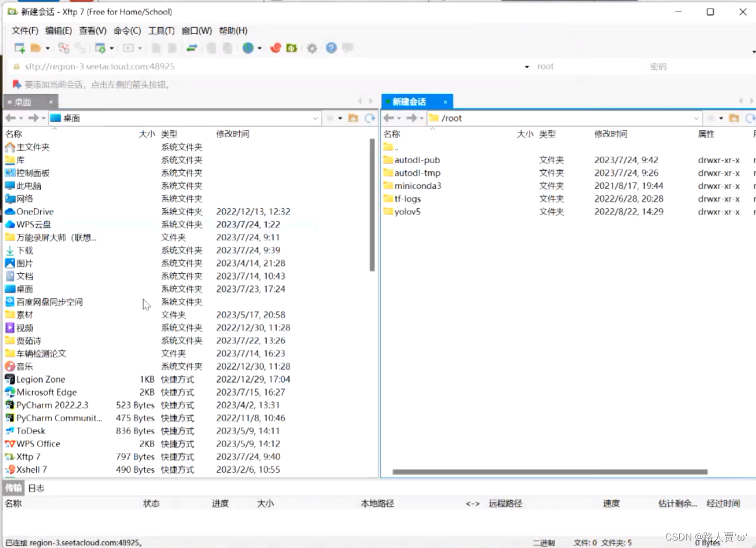Viewport: 756px width, 548px height.
Task: Switch to the 日志 tab at bottom
Action: 36,487
